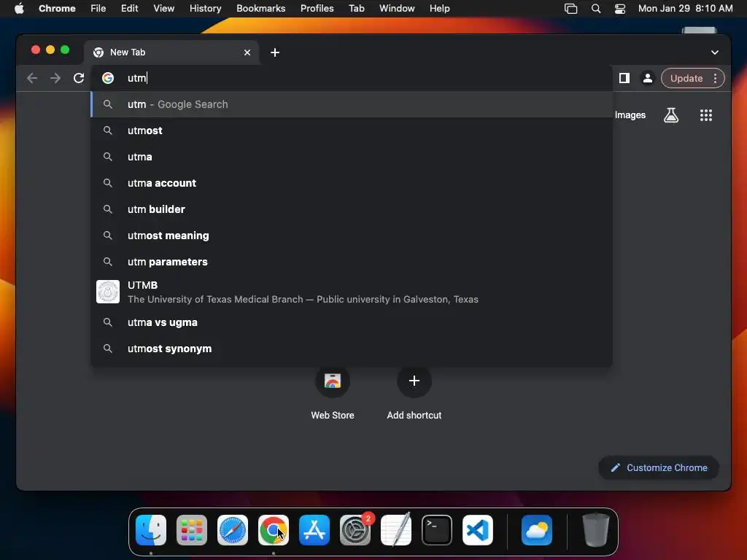
Task: Launch Terminal from the Dock
Action: (437, 530)
